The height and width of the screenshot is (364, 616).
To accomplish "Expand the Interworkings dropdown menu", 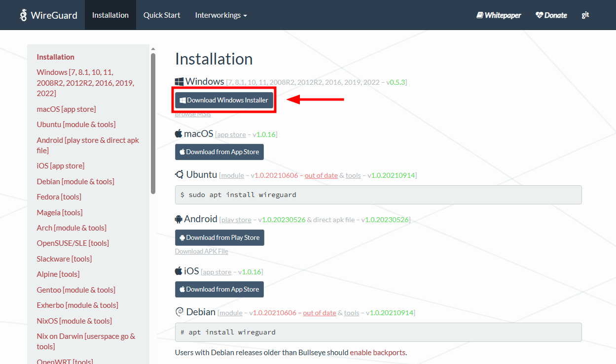I will point(220,15).
